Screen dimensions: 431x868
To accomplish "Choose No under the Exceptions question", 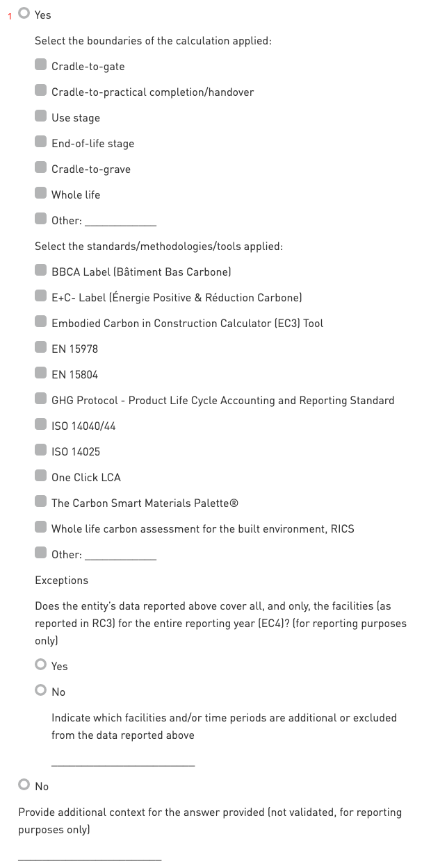I will (42, 691).
